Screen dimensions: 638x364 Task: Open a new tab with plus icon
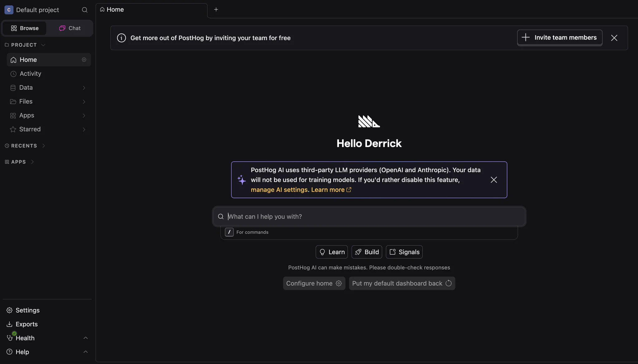tap(216, 9)
